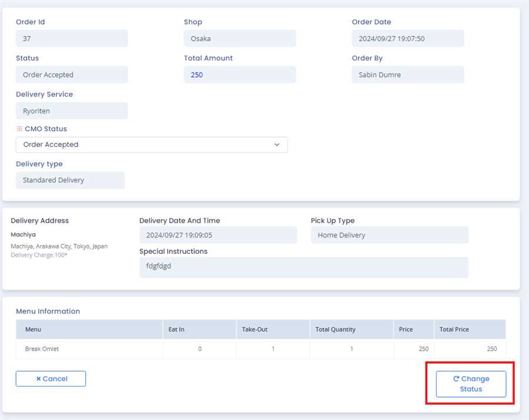Click the refresh icon in Change Status
The height and width of the screenshot is (420, 529).
456,379
